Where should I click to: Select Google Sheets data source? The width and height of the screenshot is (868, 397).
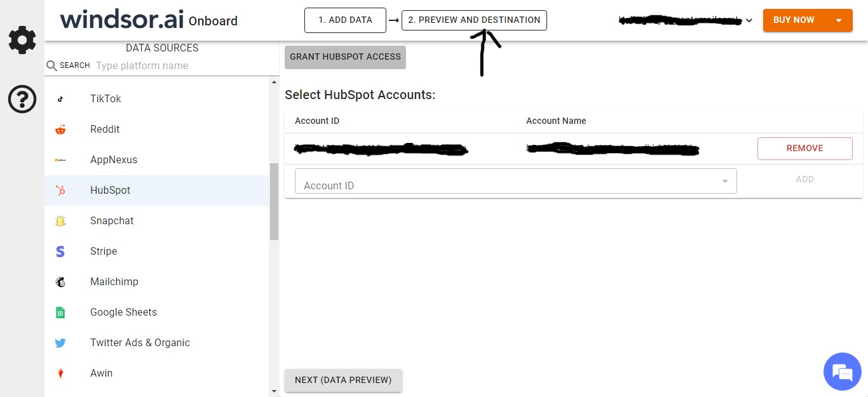(x=157, y=313)
